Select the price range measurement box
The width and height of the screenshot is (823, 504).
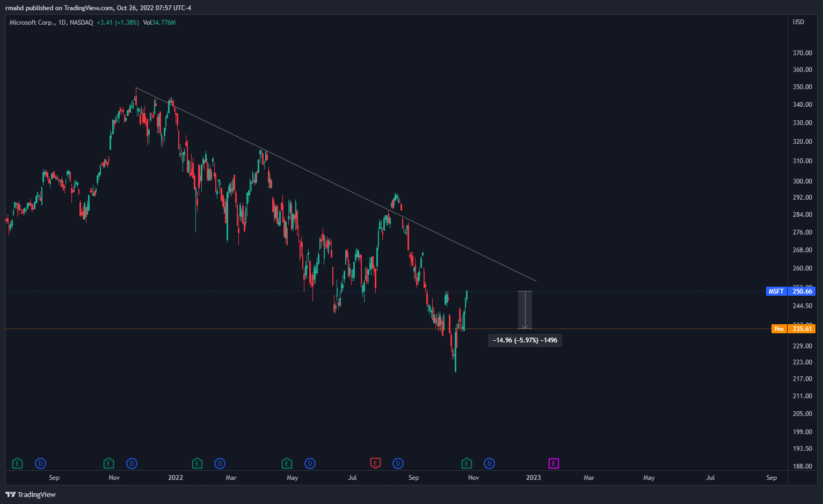[525, 310]
